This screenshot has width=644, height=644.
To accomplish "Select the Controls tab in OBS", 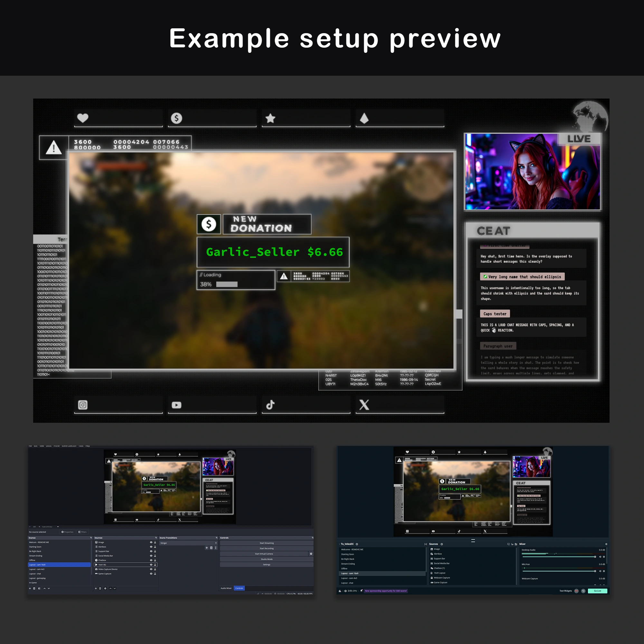I will pos(239,588).
